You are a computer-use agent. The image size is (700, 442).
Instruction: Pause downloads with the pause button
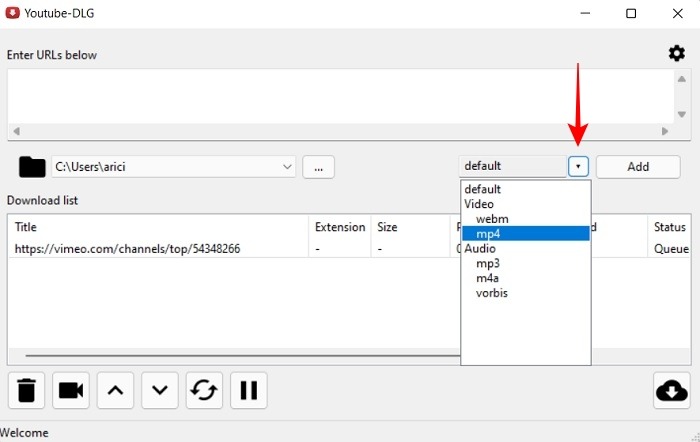point(249,390)
